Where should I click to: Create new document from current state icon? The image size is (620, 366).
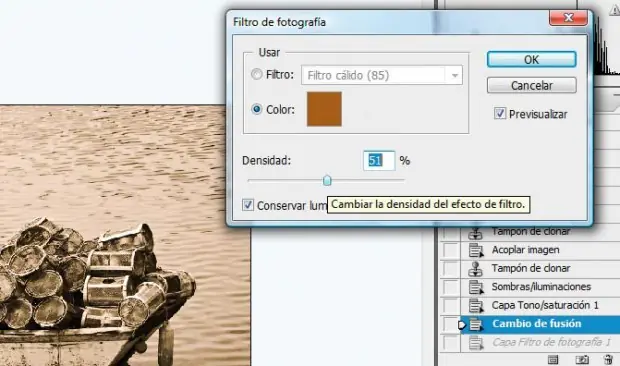coord(553,360)
